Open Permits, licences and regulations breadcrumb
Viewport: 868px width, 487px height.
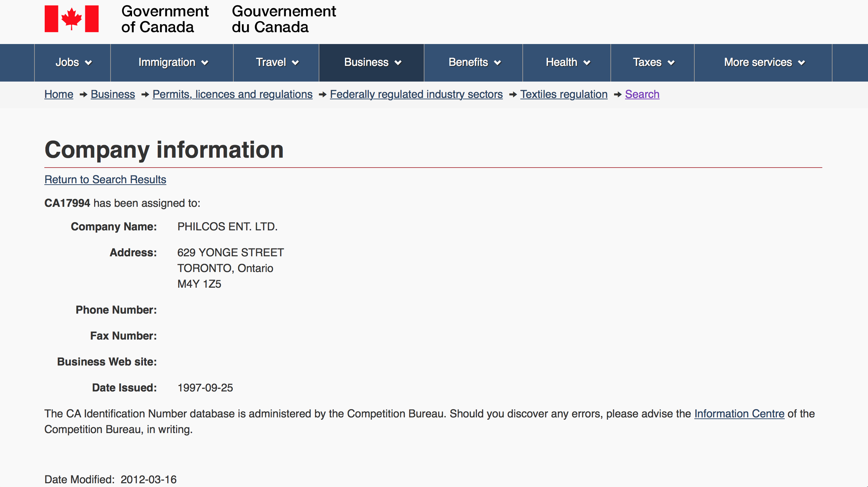[x=232, y=94]
